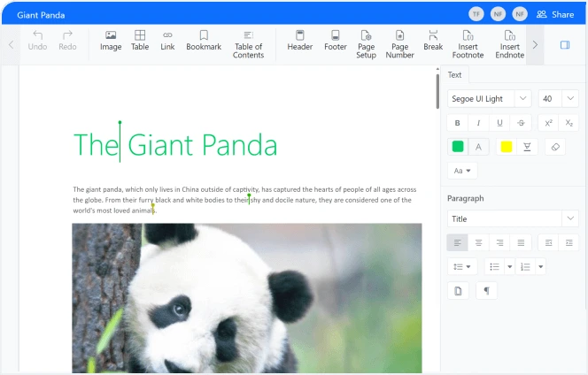Image resolution: width=588 pixels, height=375 pixels.
Task: Click the Header toolbar button
Action: click(x=299, y=41)
